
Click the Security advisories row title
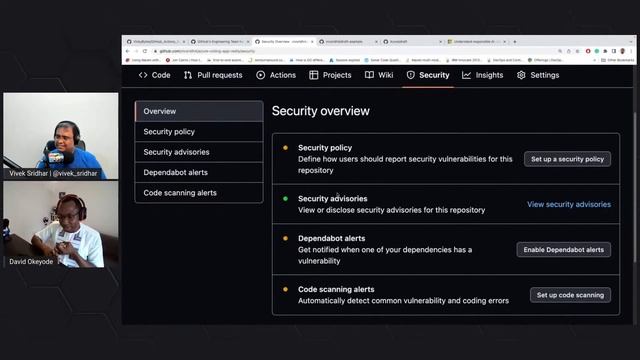333,199
